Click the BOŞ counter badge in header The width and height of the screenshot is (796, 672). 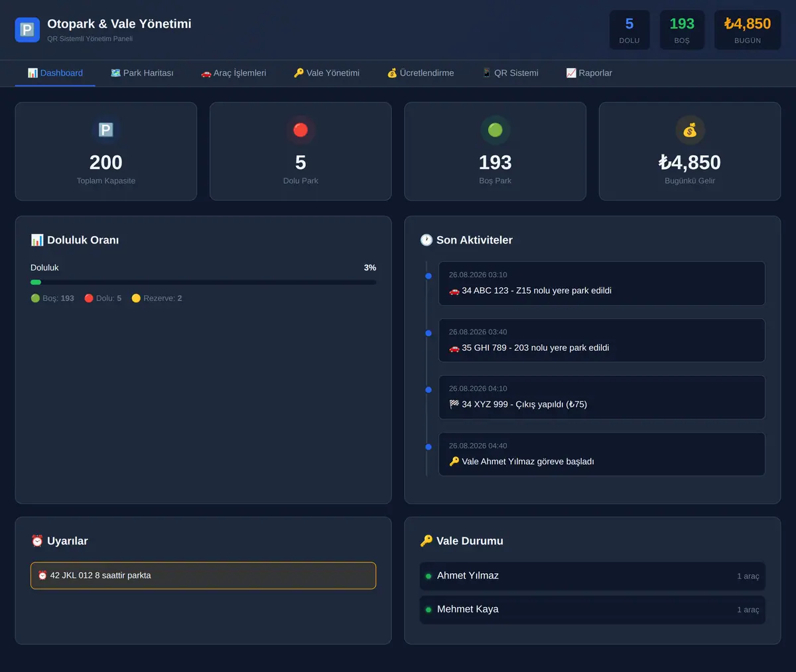click(x=682, y=30)
